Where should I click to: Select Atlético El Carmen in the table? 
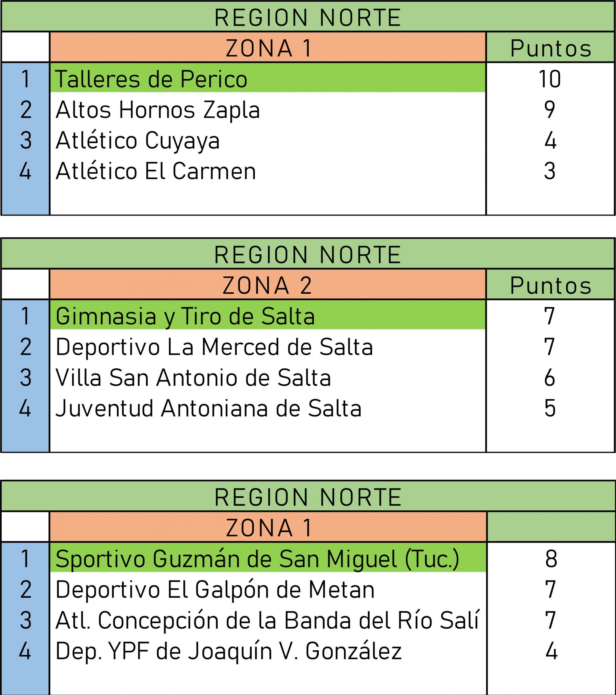coord(156,171)
